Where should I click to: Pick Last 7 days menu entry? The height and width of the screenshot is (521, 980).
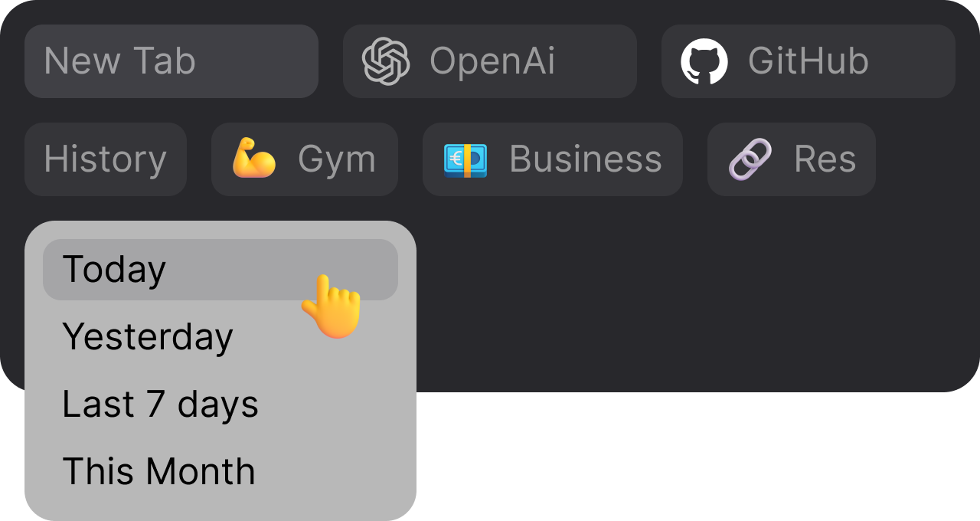pyautogui.click(x=220, y=405)
